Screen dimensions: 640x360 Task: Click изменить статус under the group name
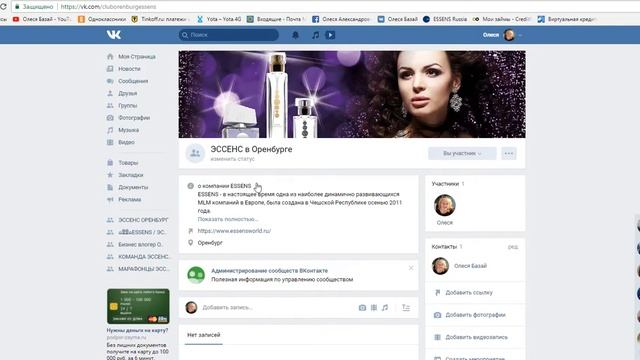(x=232, y=159)
